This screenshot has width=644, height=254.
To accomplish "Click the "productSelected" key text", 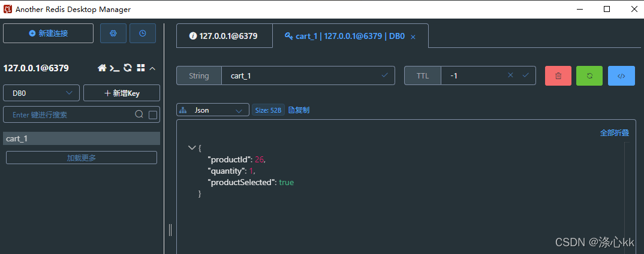I will click(x=242, y=182).
